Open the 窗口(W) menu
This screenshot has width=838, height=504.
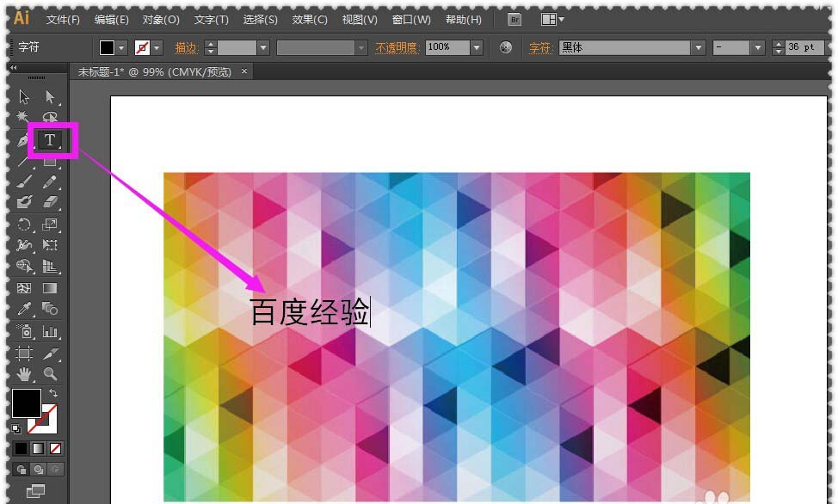click(411, 20)
